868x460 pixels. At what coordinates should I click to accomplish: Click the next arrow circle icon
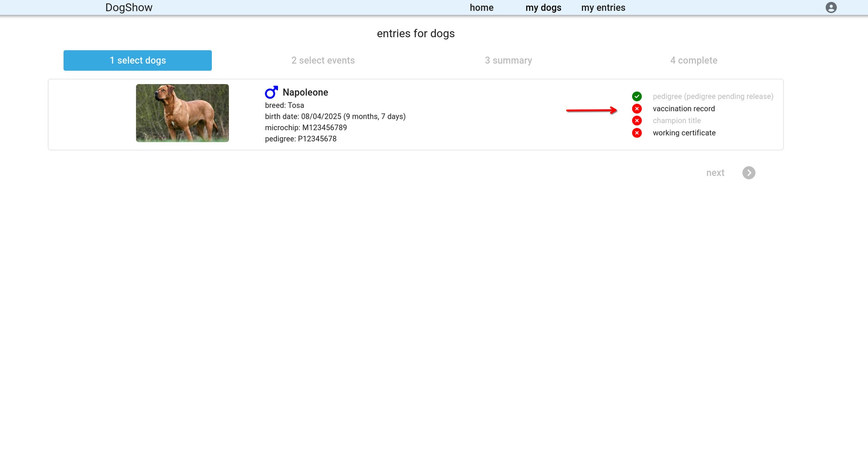[749, 173]
